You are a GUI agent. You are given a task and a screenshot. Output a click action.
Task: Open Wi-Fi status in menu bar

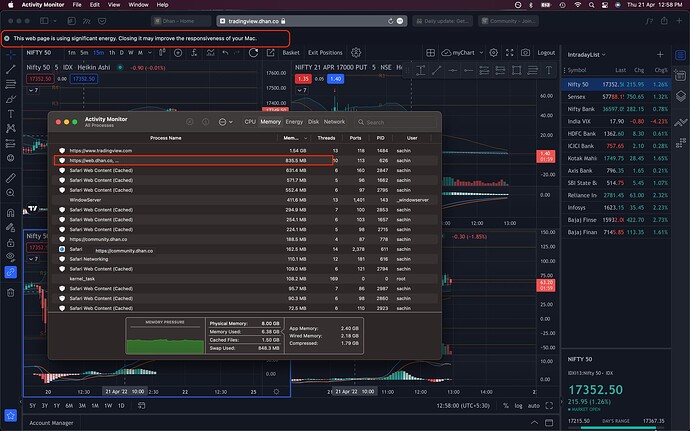pyautogui.click(x=577, y=5)
